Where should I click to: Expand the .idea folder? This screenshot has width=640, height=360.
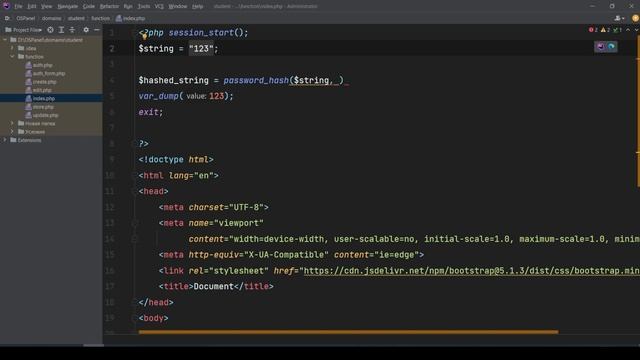click(12, 48)
